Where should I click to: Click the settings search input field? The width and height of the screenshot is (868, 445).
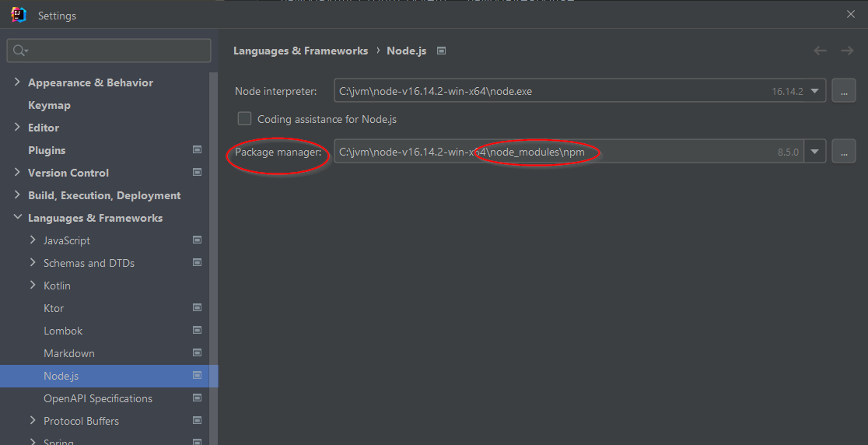click(x=109, y=51)
